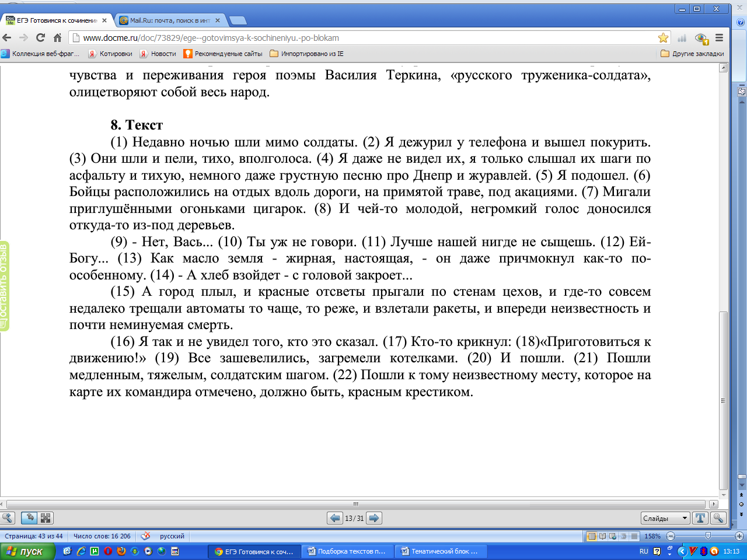Click the Bluetooth tray icon
The height and width of the screenshot is (560, 747).
pyautogui.click(x=703, y=551)
